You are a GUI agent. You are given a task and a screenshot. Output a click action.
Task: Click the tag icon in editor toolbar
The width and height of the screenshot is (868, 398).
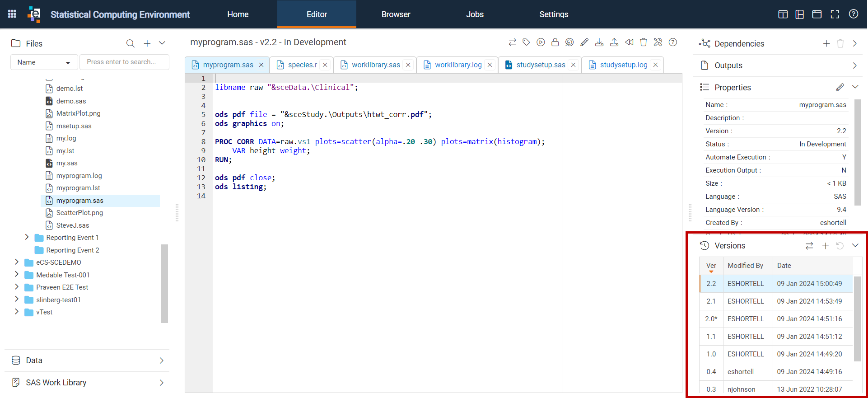coord(526,42)
